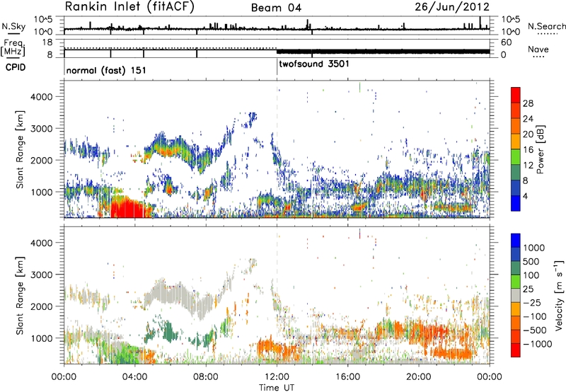The image size is (566, 392).
Task: Select the 'twofsound 3501' mode label
Action: [314, 64]
